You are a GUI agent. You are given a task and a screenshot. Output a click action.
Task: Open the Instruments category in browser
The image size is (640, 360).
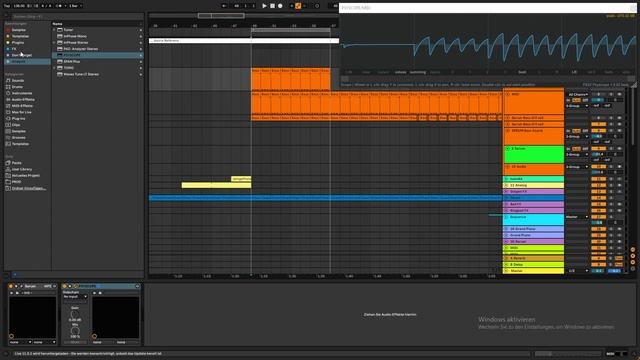coord(21,93)
